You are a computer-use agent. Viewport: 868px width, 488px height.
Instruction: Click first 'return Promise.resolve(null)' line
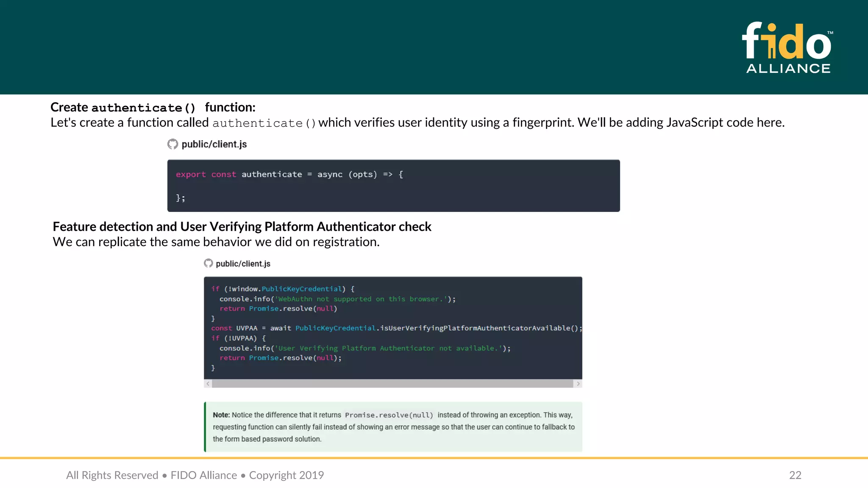click(278, 309)
